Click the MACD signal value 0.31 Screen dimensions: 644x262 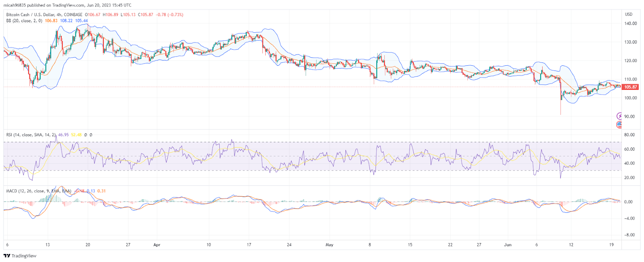[101, 191]
